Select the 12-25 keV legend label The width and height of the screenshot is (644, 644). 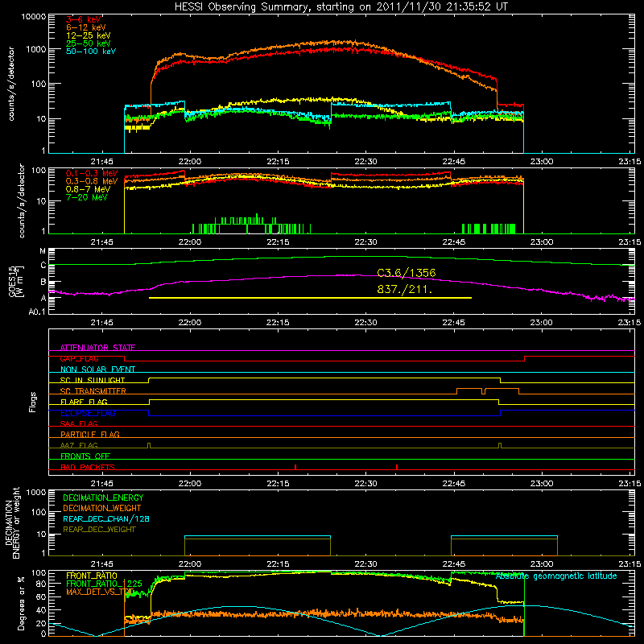(89, 35)
